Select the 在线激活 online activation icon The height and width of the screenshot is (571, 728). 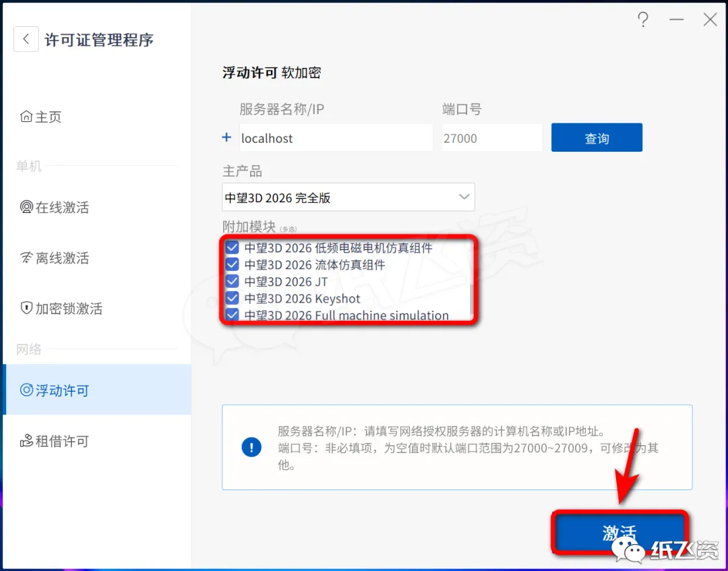point(26,206)
